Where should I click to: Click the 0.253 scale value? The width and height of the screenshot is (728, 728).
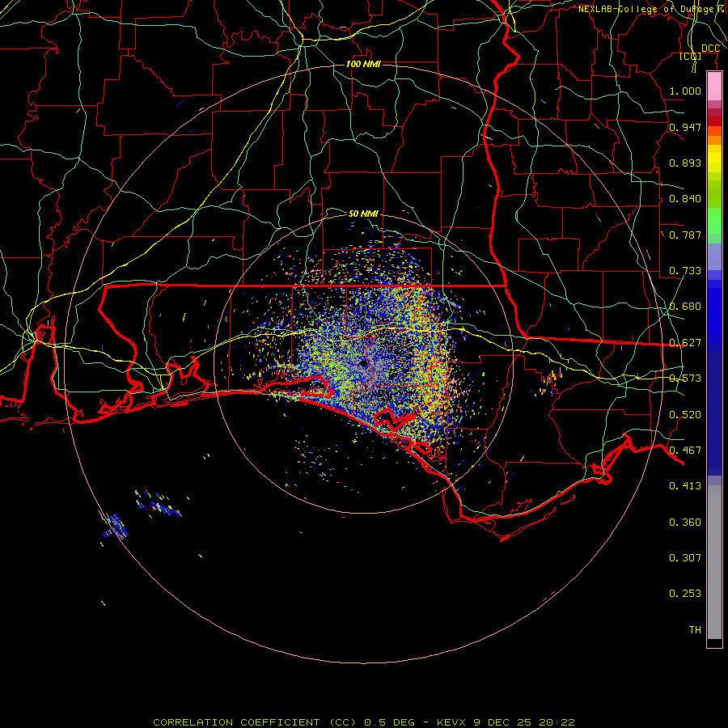click(x=685, y=594)
